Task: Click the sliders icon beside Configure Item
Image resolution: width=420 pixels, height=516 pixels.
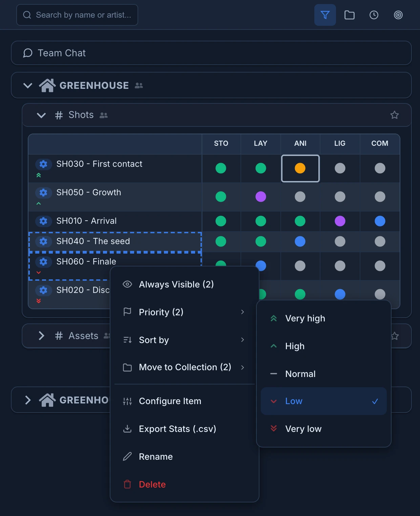Action: coord(127,401)
